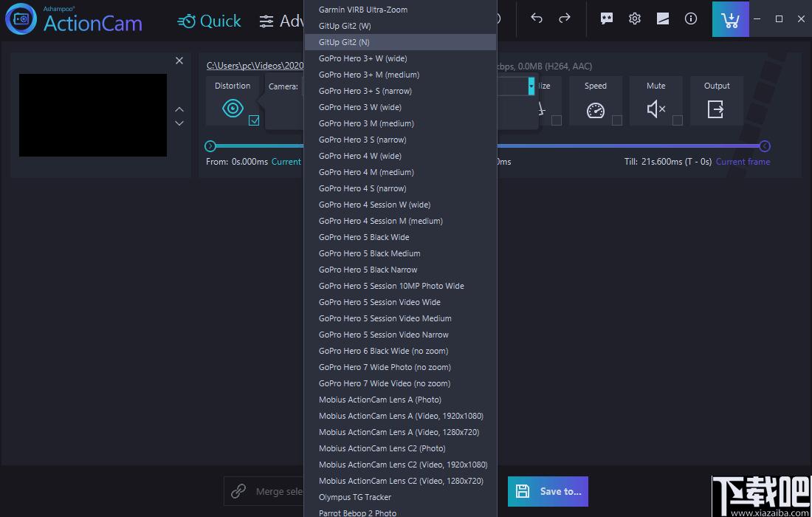
Task: Open settings gear icon
Action: (x=634, y=18)
